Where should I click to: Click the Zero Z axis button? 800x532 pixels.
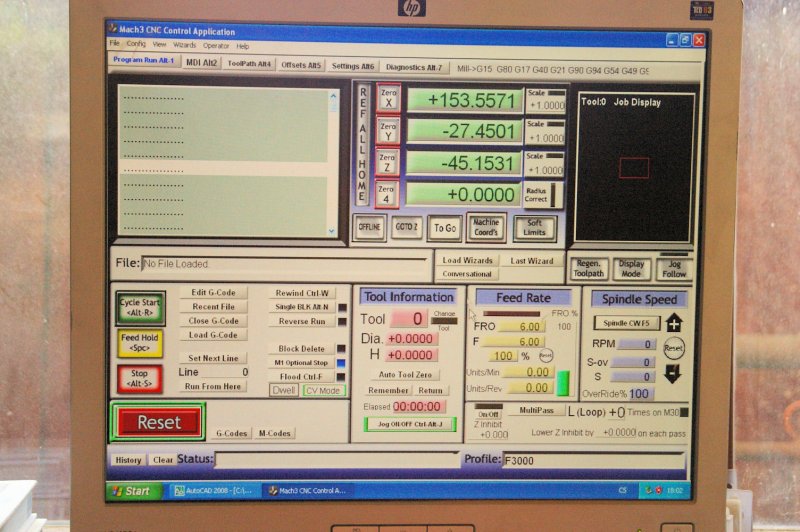point(387,162)
